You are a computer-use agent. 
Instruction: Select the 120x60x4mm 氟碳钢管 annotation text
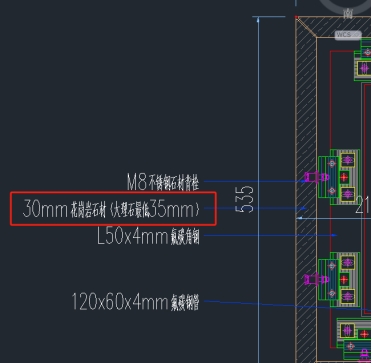(x=135, y=302)
